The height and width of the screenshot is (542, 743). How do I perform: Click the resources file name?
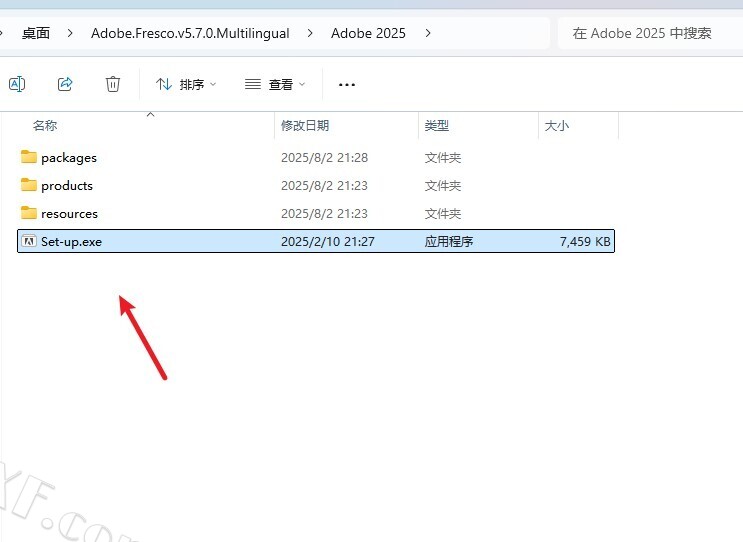point(69,214)
